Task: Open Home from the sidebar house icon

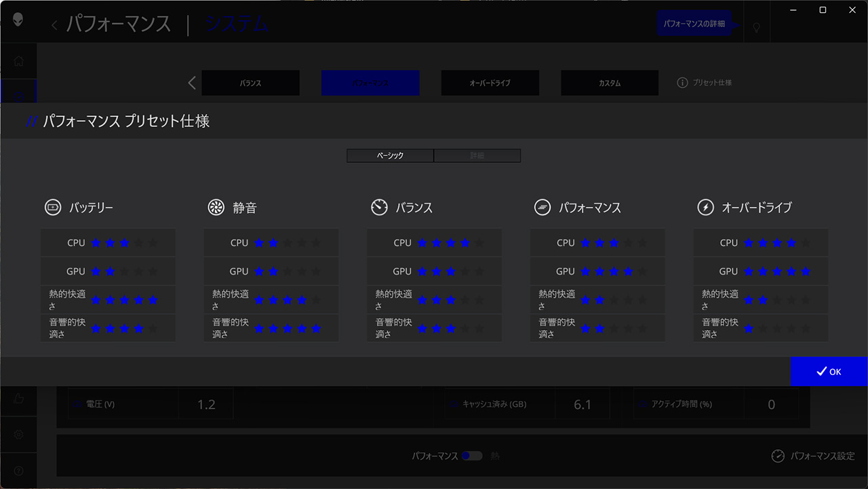Action: coord(19,61)
